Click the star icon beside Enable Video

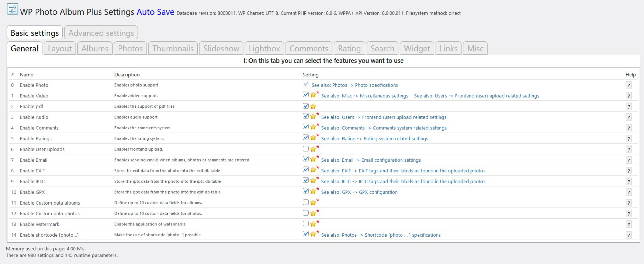tap(313, 95)
